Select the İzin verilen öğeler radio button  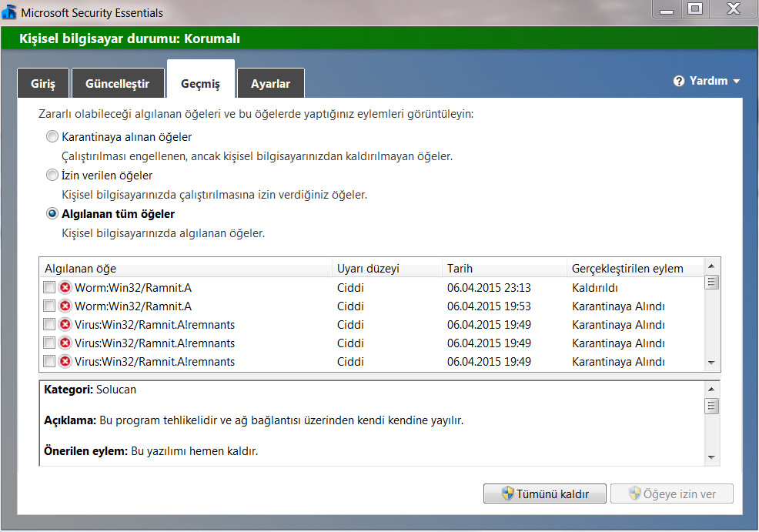tap(52, 175)
